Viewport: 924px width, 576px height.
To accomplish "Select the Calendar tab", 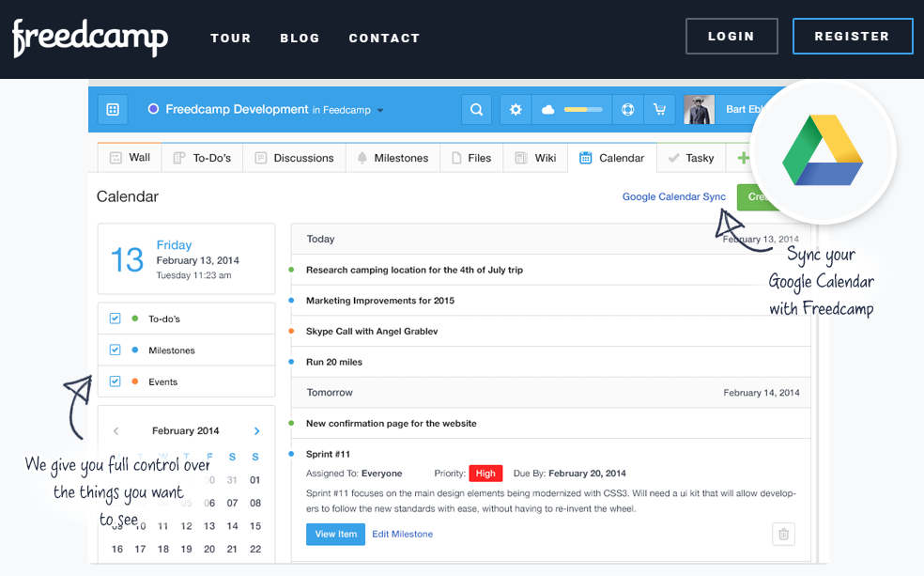I will click(x=612, y=158).
